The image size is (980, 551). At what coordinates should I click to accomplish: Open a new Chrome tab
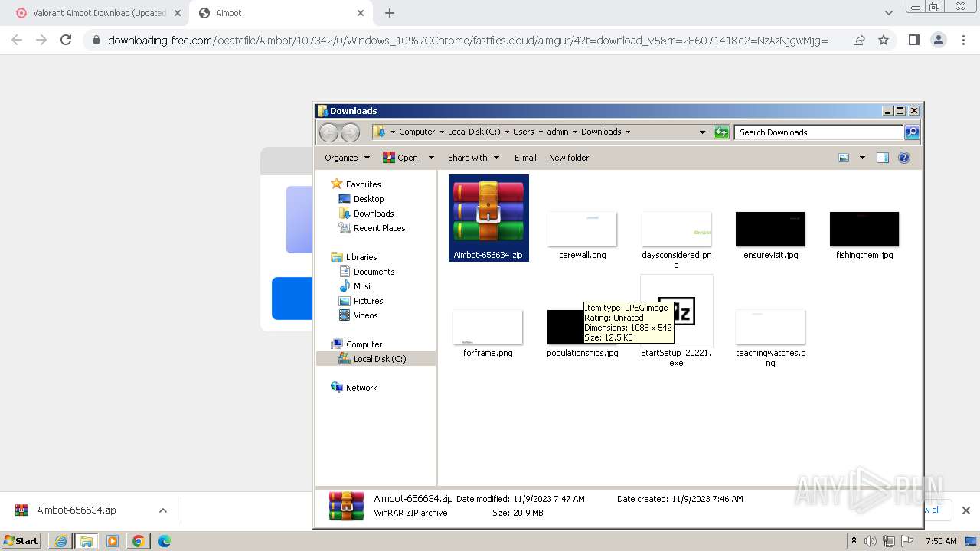pyautogui.click(x=389, y=13)
